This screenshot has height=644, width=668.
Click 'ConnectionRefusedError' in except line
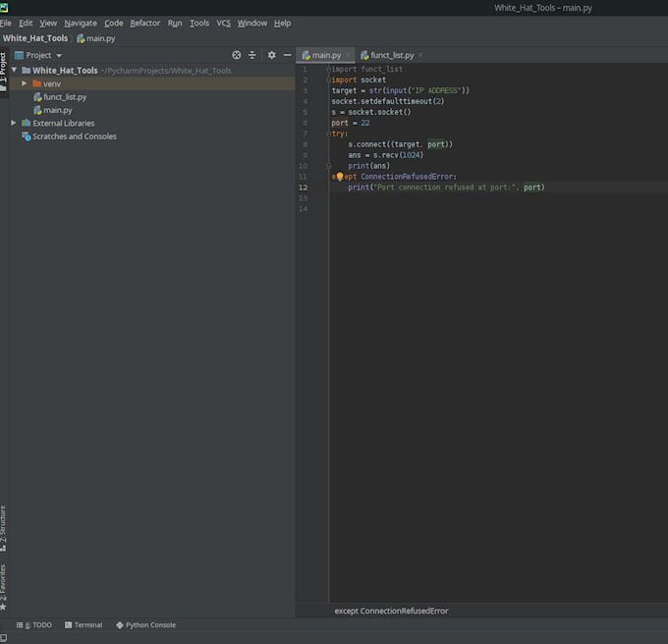click(407, 177)
